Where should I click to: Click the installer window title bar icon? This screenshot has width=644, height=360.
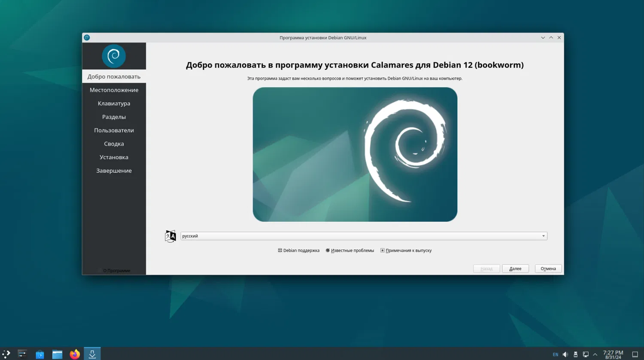coord(87,38)
